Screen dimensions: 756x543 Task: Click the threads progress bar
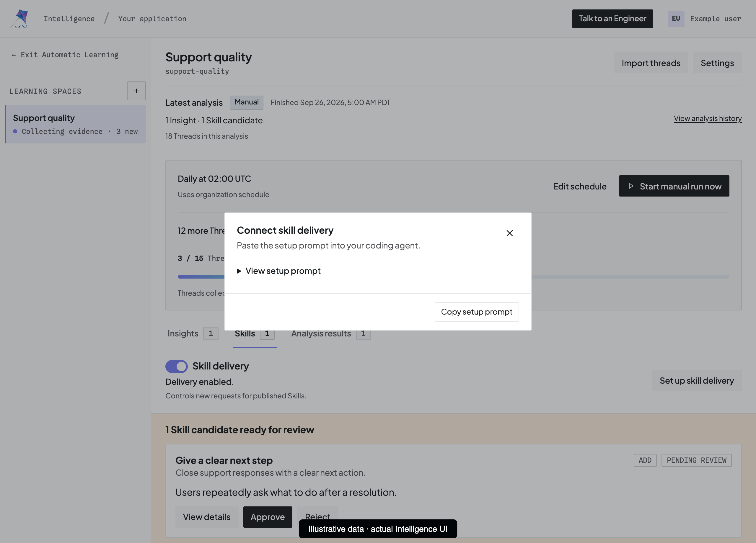coord(453,277)
